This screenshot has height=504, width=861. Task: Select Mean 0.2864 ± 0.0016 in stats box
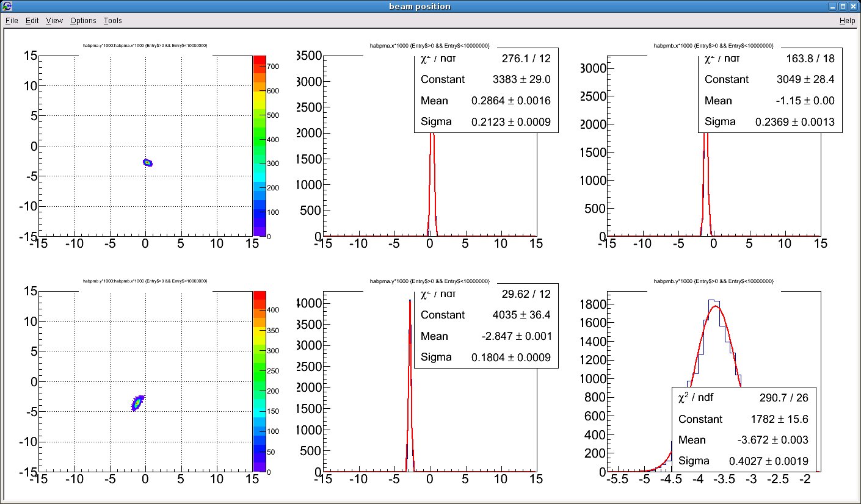(486, 101)
